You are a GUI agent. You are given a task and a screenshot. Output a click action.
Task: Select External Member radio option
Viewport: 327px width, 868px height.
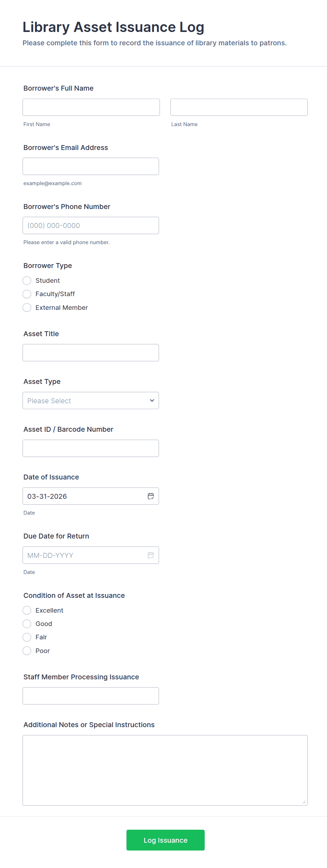coord(27,307)
